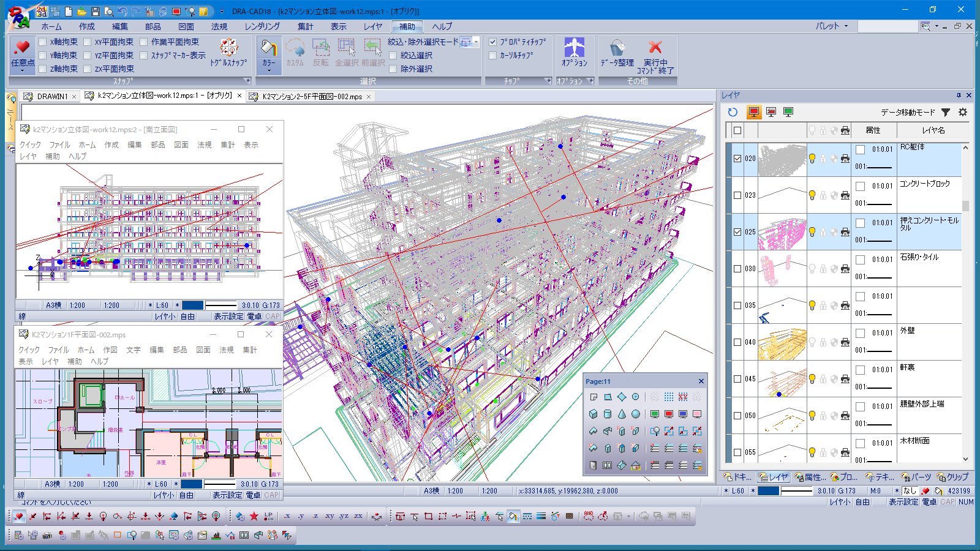The image size is (980, 551).
Task: Switch to the レンダリング ribbon tab
Action: [x=262, y=26]
